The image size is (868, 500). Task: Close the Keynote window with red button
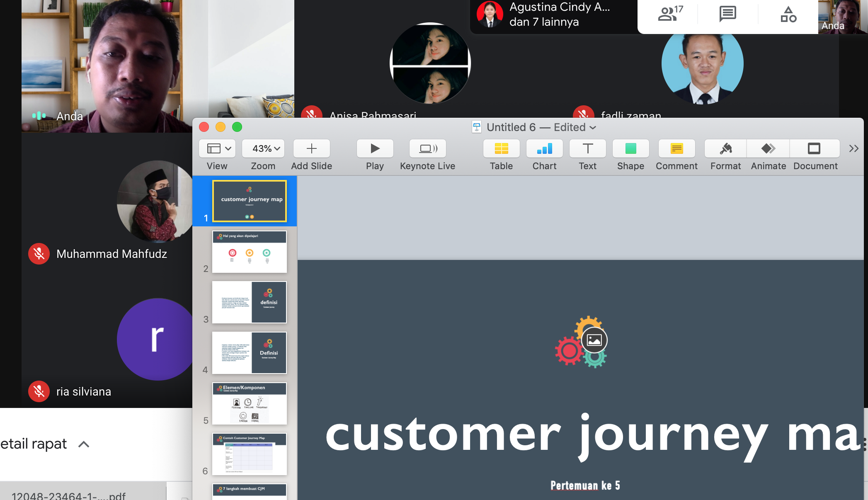[x=204, y=127]
